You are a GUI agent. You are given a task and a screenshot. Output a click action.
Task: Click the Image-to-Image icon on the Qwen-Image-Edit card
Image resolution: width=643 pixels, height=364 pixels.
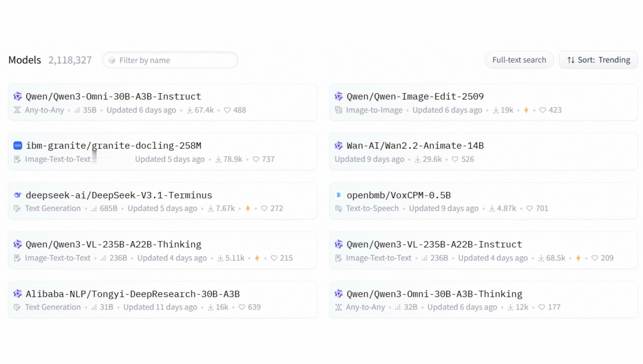pos(339,110)
